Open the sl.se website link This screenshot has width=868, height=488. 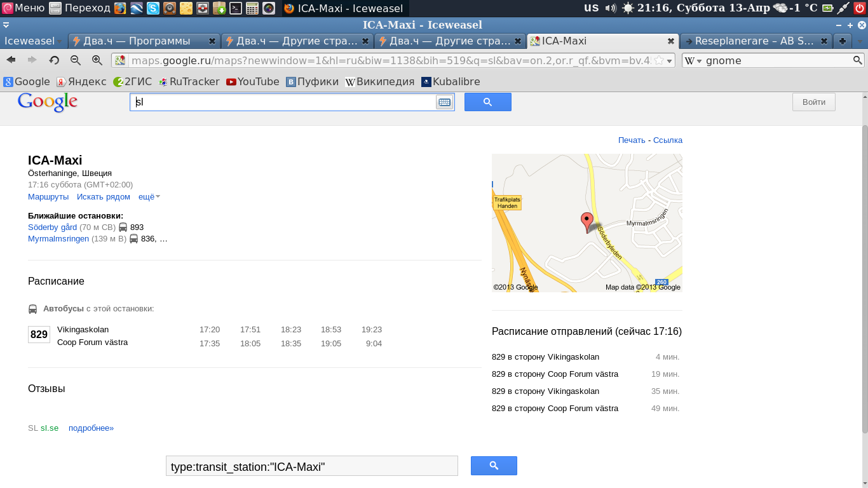pos(50,428)
